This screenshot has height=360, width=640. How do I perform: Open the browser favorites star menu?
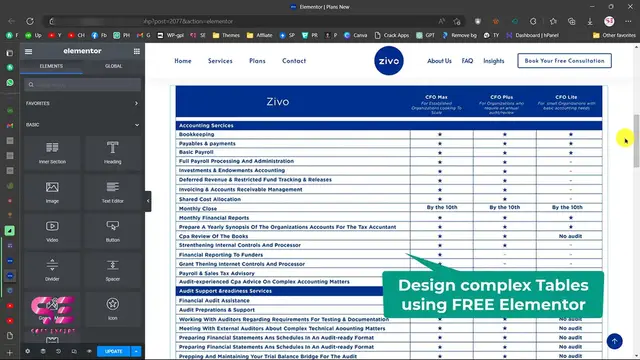click(x=553, y=21)
